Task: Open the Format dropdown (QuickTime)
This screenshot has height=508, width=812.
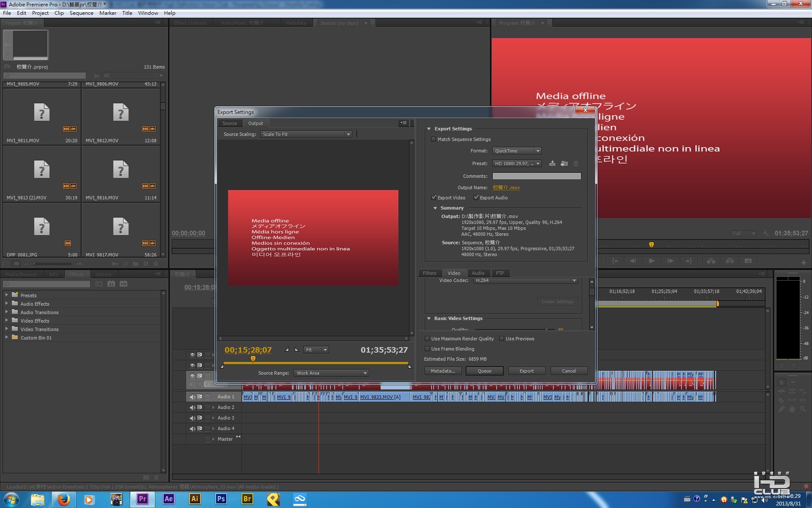Action: (517, 151)
